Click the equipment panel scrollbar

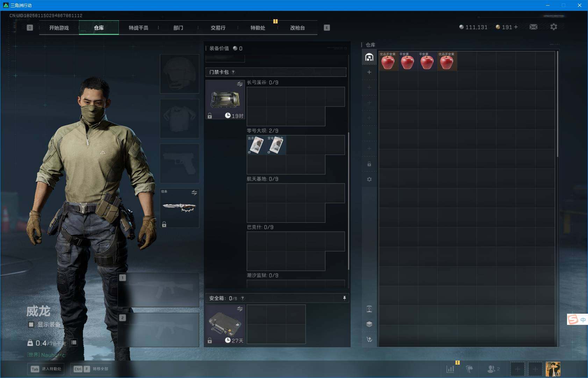[349, 201]
